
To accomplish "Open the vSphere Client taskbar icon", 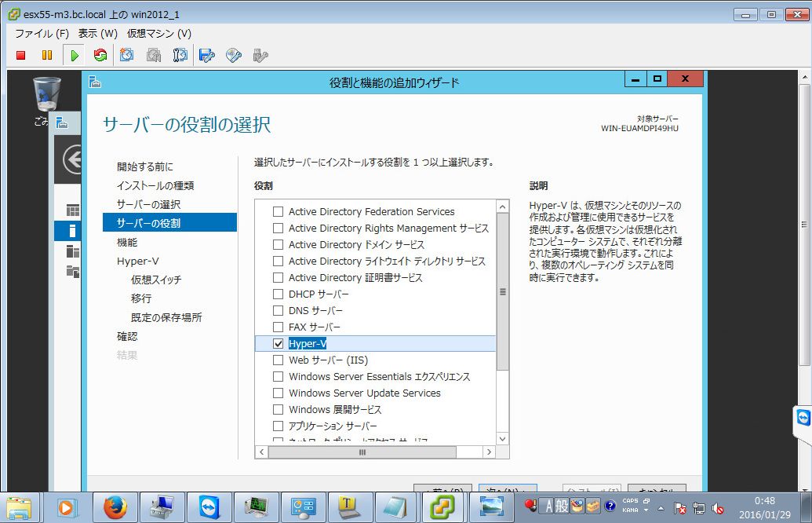I will tap(444, 507).
